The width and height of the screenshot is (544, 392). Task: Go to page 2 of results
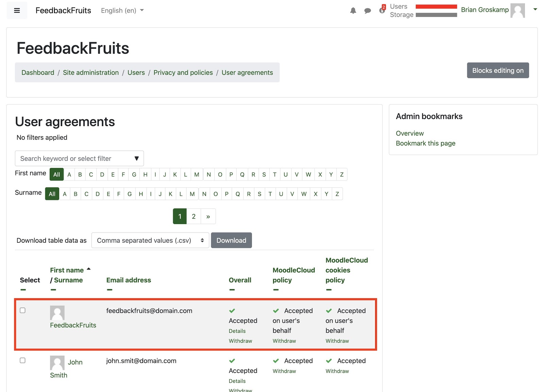(x=194, y=216)
